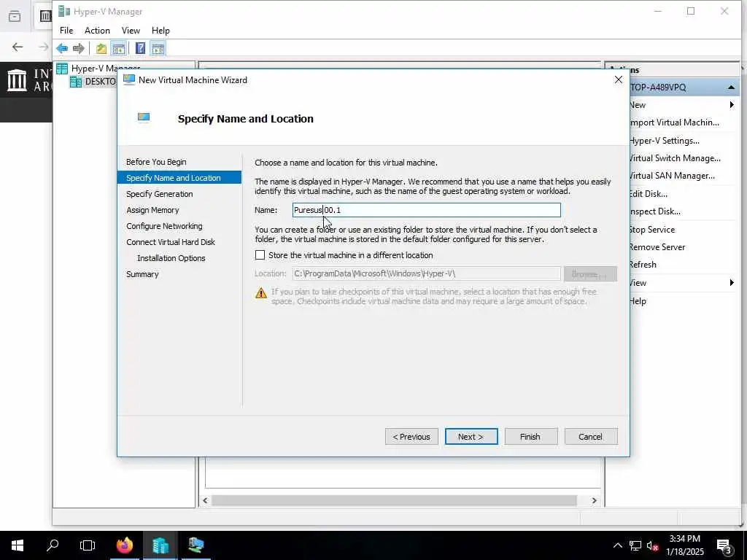Click the remote desktop taskbar icon
Image resolution: width=747 pixels, height=560 pixels.
coord(196,545)
